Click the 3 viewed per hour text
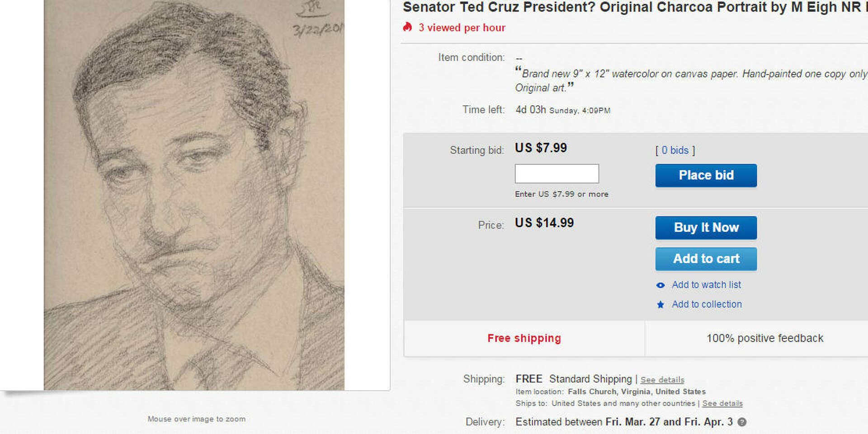This screenshot has height=434, width=868. coord(462,28)
